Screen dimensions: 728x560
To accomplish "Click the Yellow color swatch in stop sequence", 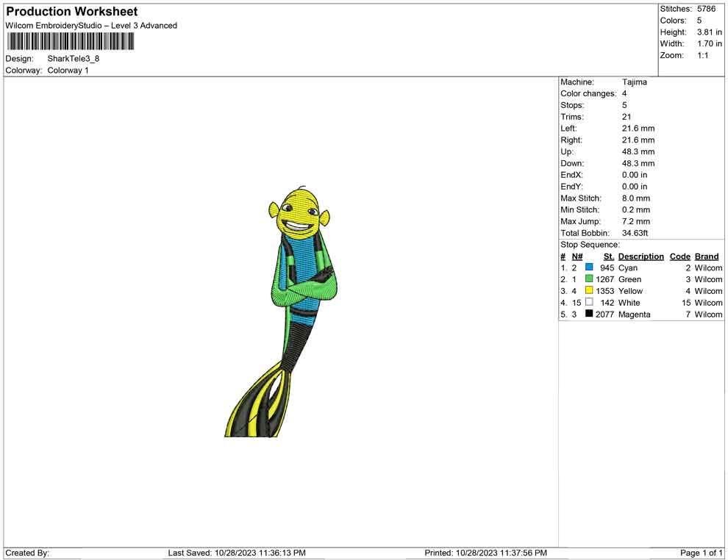I will pos(589,290).
